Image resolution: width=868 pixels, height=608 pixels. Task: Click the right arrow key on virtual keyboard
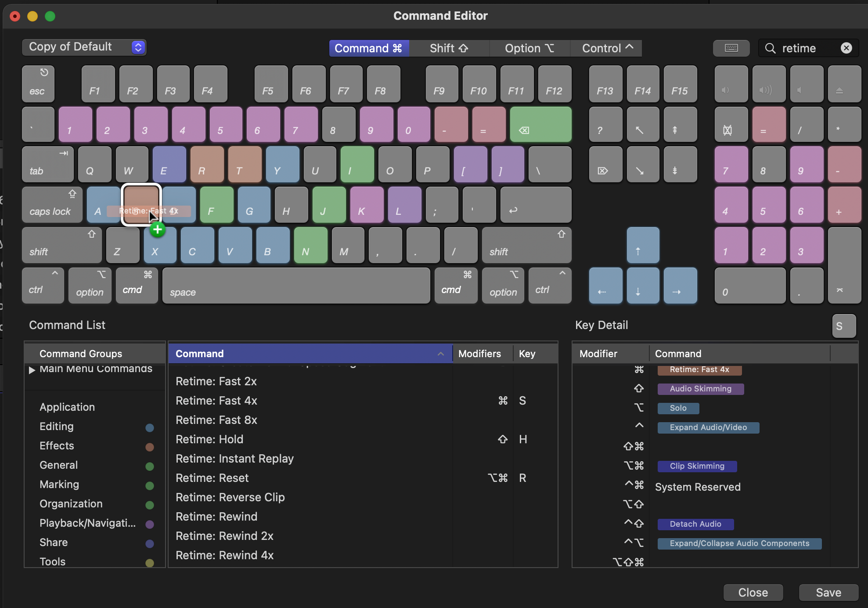pos(680,286)
